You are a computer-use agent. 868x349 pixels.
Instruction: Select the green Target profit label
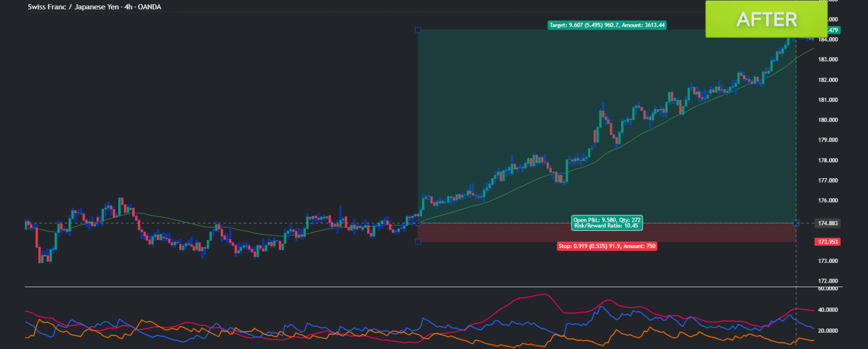607,25
